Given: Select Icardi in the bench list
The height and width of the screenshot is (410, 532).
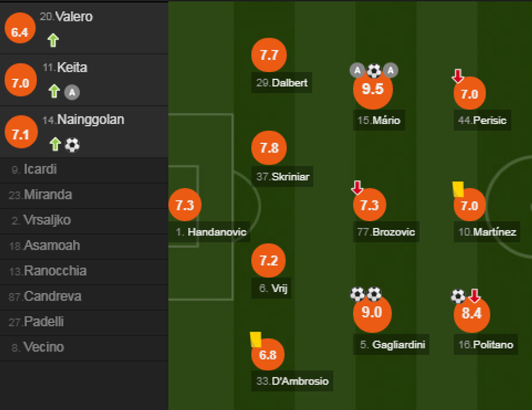Looking at the screenshot, I should 40,169.
